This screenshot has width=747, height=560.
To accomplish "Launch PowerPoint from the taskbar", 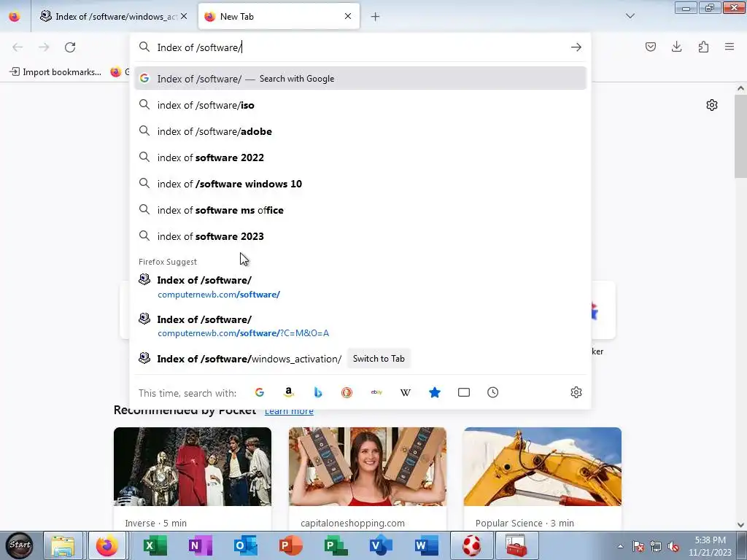I will click(290, 545).
